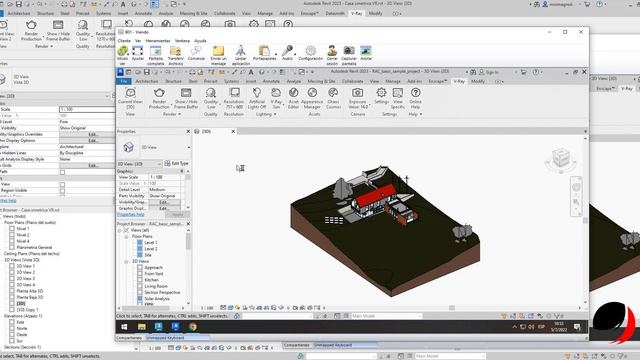Open the Herramientas menu
Viewport: 640px width, 360px height.
click(158, 41)
